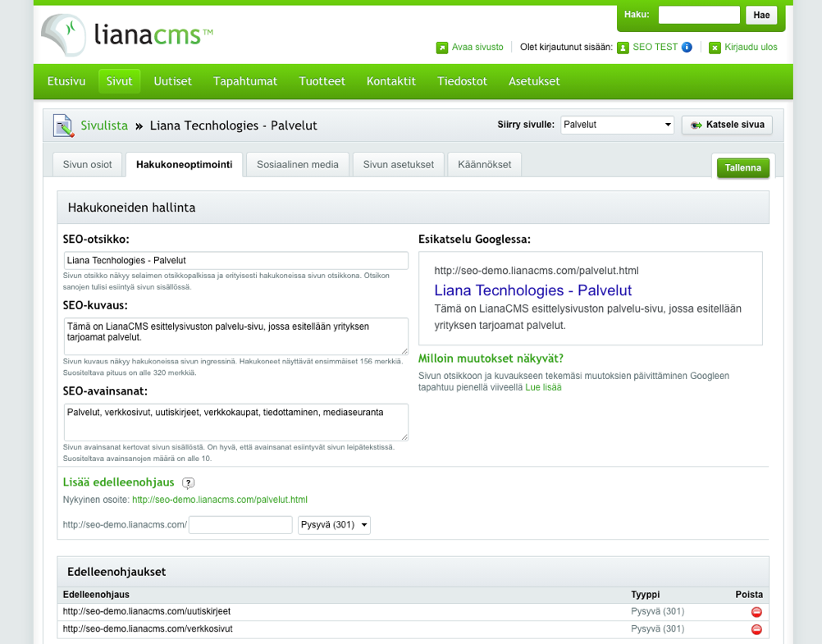Open the Tiedostot menu
822x644 pixels.
click(x=463, y=81)
